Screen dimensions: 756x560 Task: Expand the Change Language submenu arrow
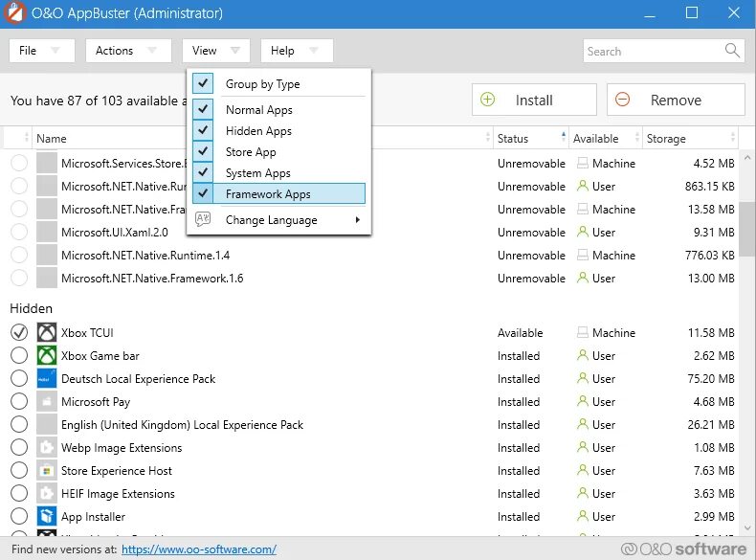click(x=357, y=219)
